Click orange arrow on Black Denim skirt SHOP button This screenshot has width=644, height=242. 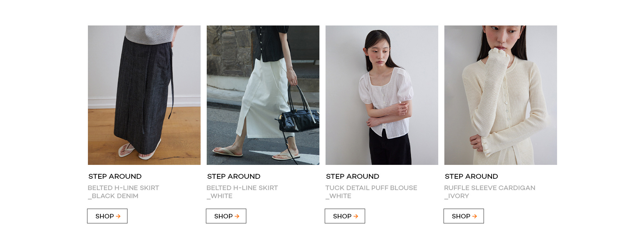118,216
